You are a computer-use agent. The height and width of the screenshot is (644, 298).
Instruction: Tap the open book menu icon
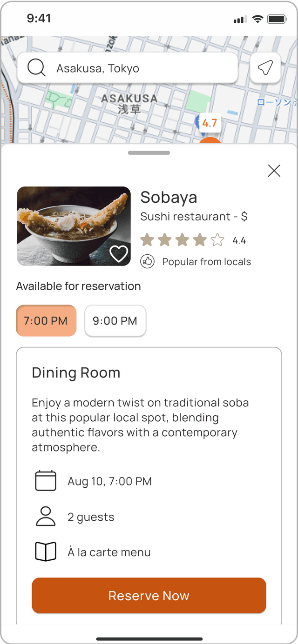click(46, 552)
